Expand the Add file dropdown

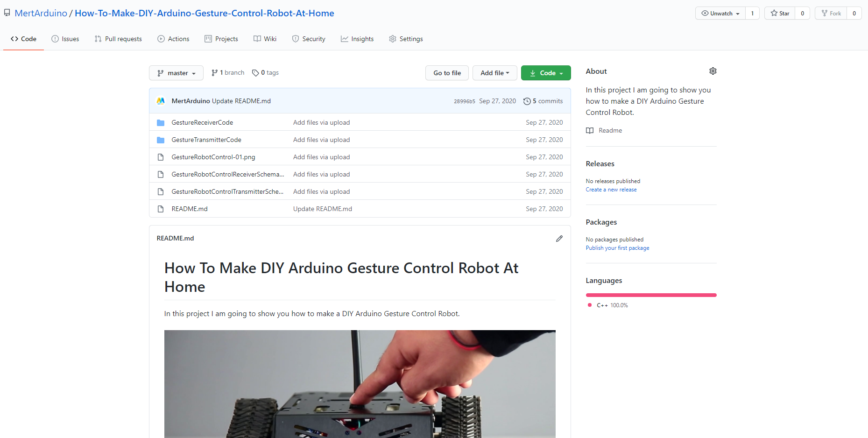pos(494,73)
